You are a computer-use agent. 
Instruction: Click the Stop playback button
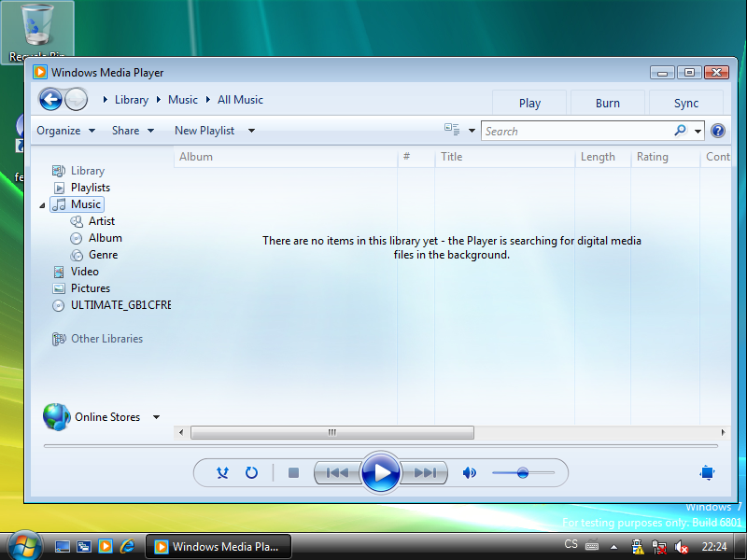(x=293, y=473)
